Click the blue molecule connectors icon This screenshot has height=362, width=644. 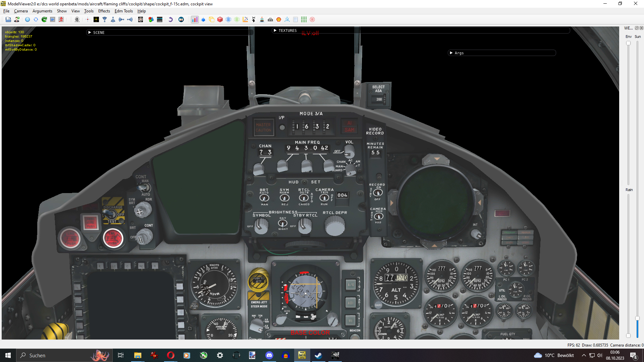pos(287,19)
